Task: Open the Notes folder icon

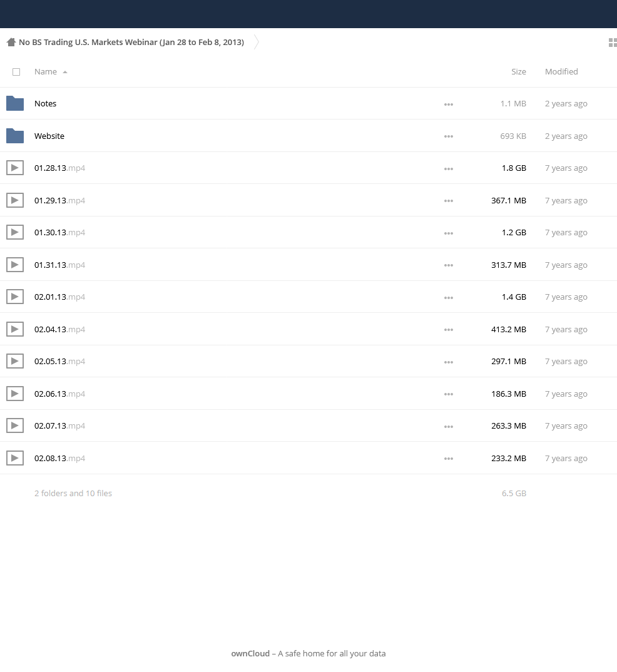Action: click(x=15, y=103)
